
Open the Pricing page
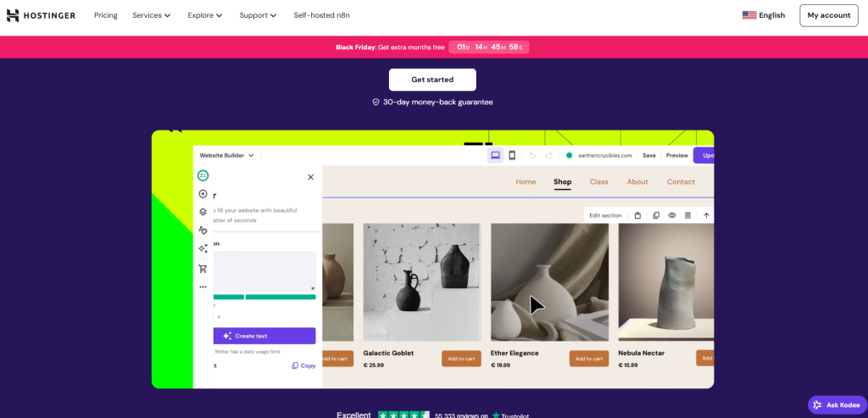tap(106, 15)
